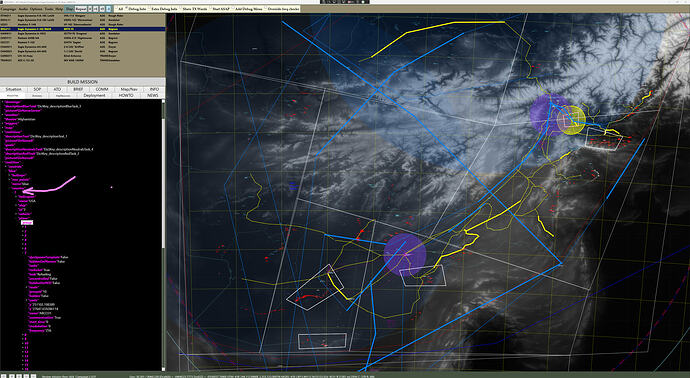
Task: Click the BUILD MISSION button
Action: pos(82,82)
